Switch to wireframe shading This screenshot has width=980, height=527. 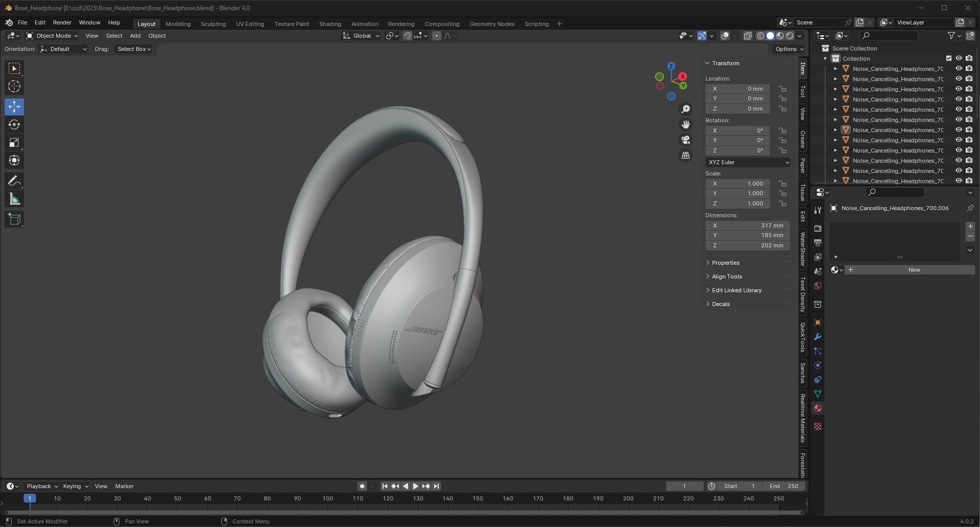pos(761,36)
